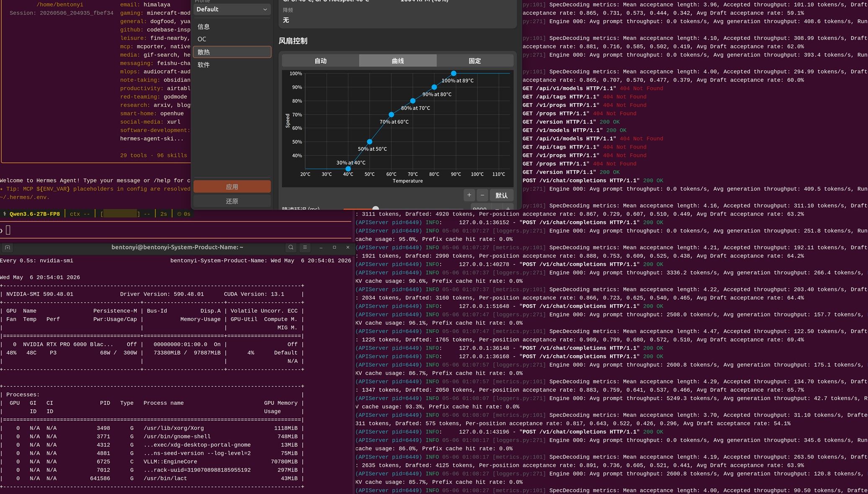The height and width of the screenshot is (494, 868).
Task: Click the spindown delay slider handle
Action: [x=376, y=208]
